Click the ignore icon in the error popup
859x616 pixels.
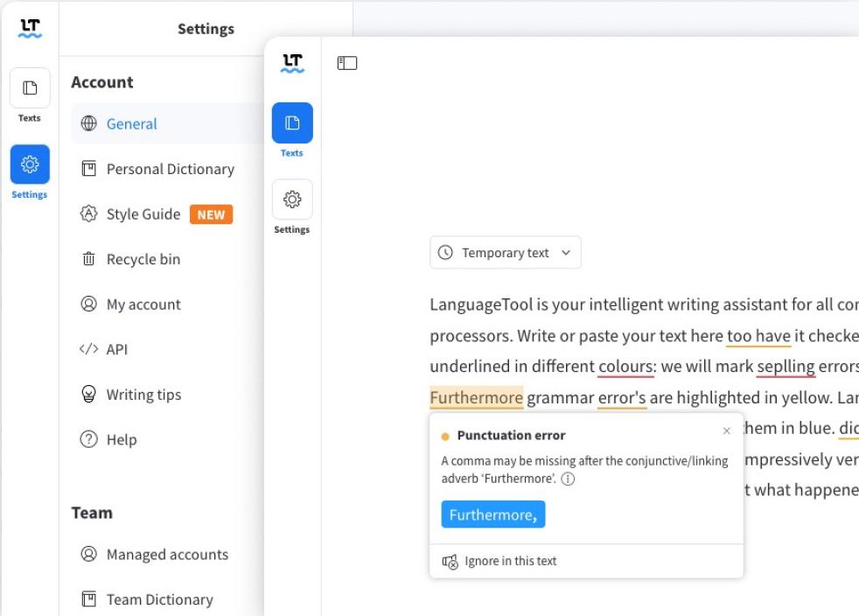(x=450, y=561)
